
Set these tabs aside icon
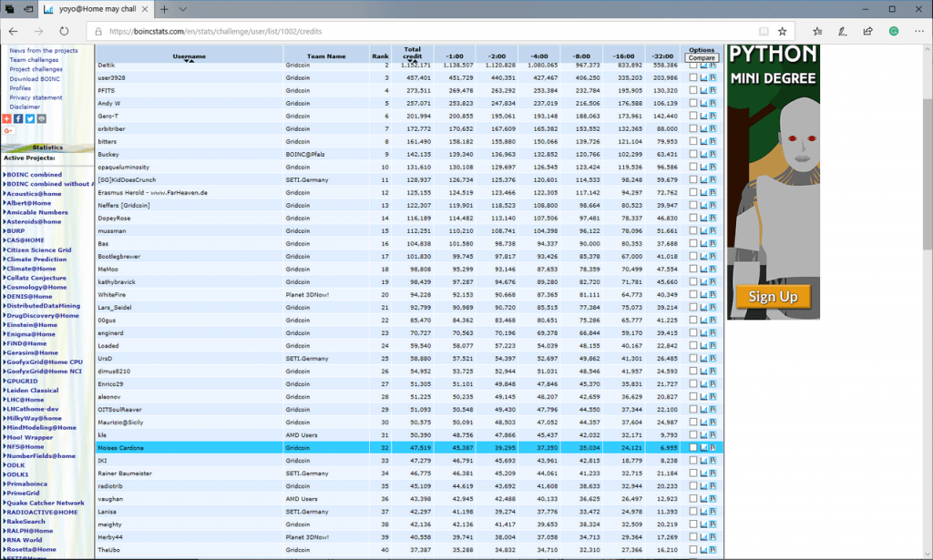point(28,9)
